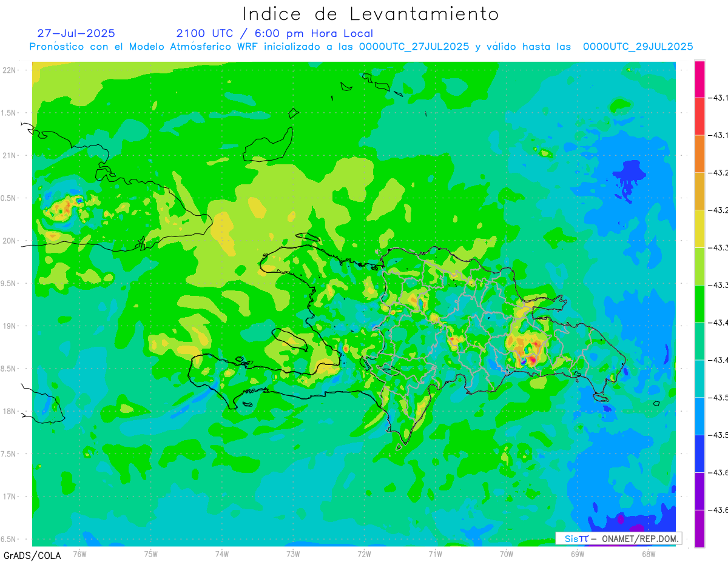
Task: Click the '69W' longitude label
Action: (578, 554)
